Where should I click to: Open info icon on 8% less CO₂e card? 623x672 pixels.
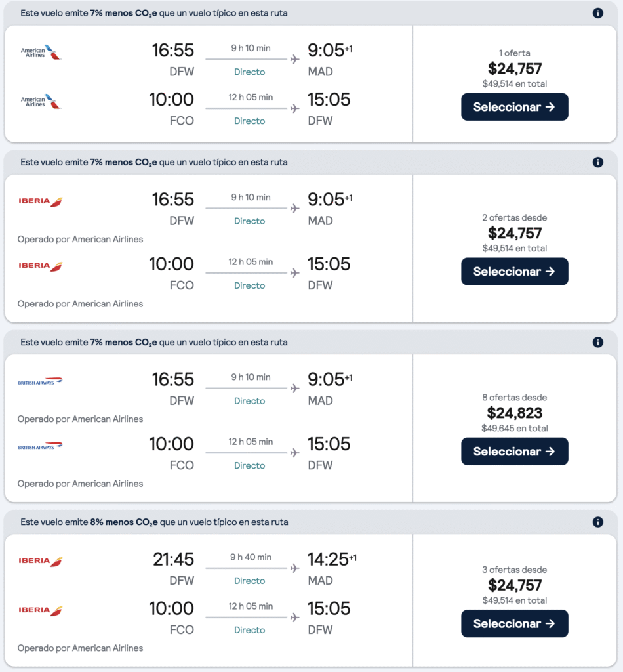tap(597, 522)
